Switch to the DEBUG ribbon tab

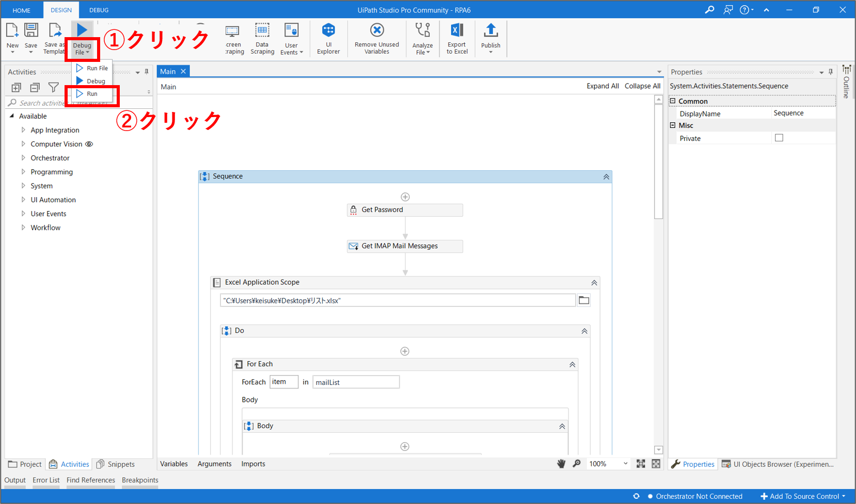coord(99,10)
